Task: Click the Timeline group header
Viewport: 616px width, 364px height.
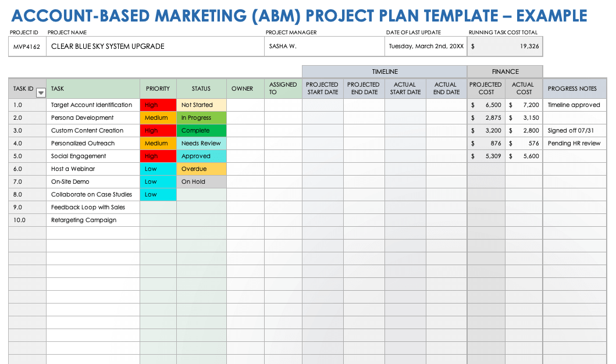Action: (x=384, y=72)
